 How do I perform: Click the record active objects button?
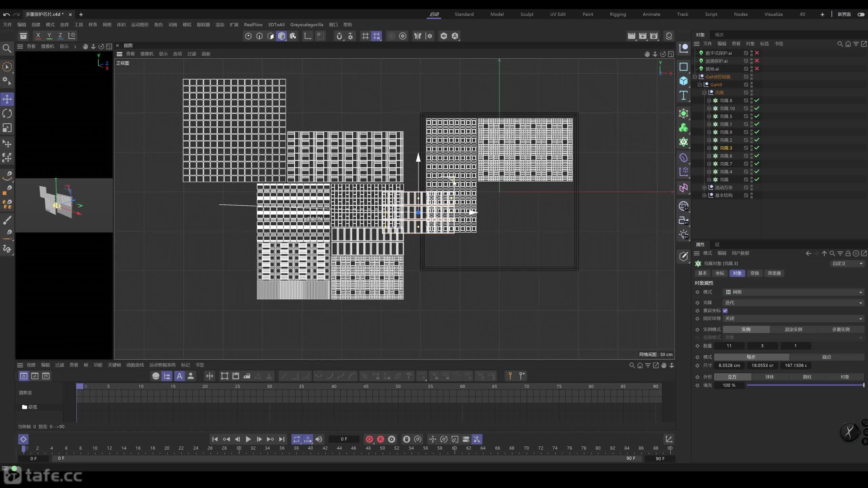pos(369,439)
